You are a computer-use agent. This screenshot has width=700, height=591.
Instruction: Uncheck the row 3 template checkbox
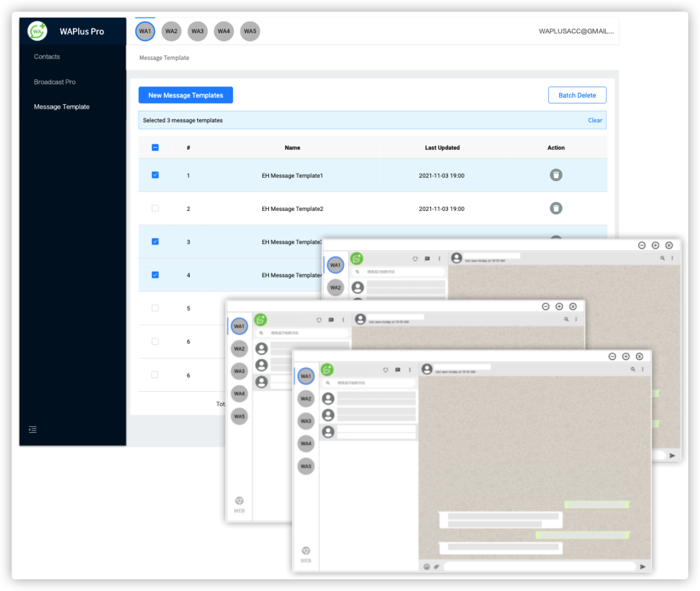point(155,241)
